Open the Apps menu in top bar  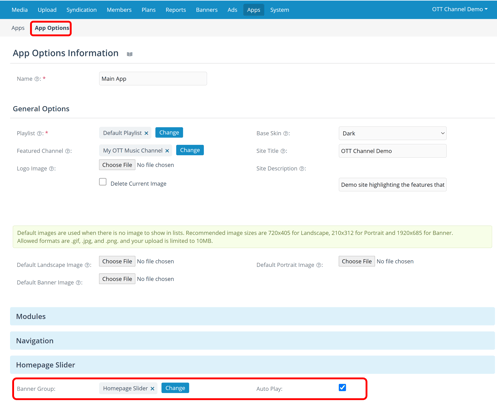point(254,10)
